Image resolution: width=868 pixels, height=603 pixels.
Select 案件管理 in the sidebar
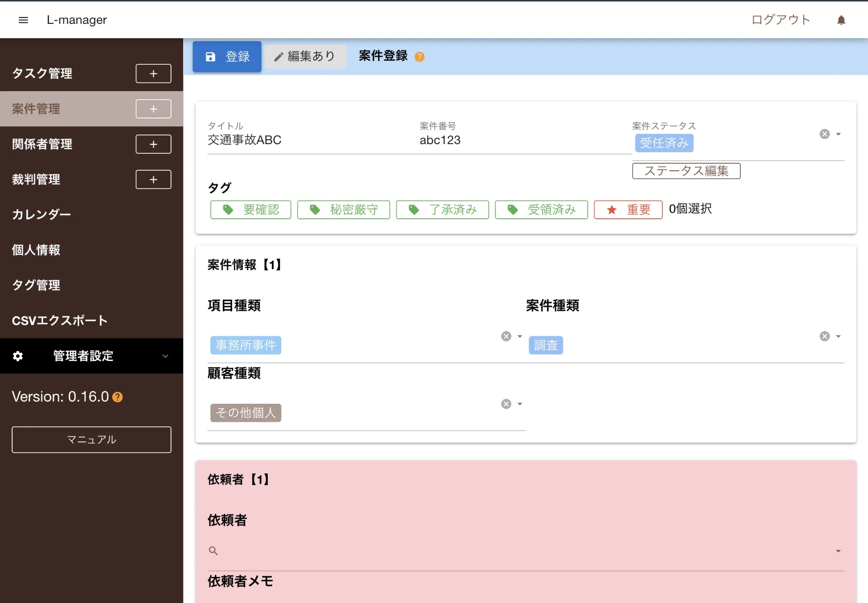point(36,109)
